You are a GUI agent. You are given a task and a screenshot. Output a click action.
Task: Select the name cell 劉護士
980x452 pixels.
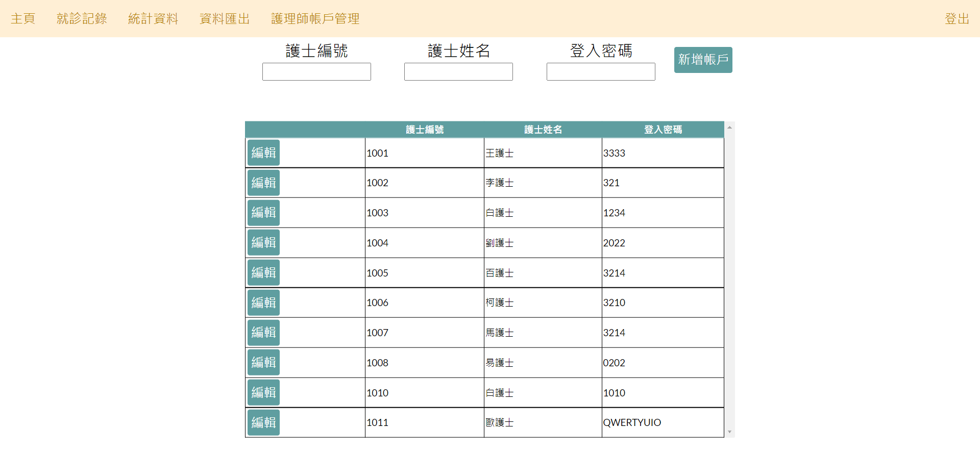tap(543, 243)
